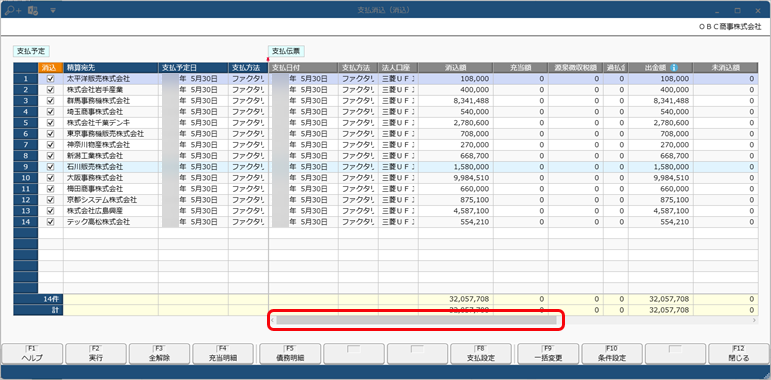Open F4 充当明細

[223, 353]
